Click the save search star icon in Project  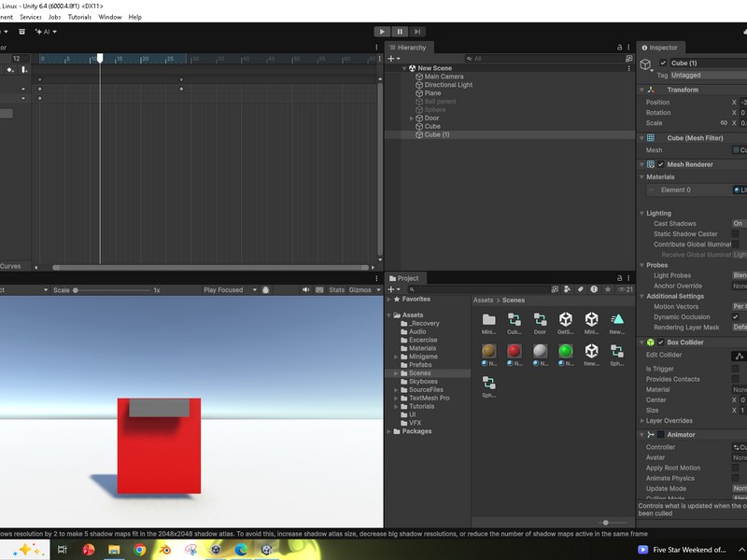tap(608, 289)
